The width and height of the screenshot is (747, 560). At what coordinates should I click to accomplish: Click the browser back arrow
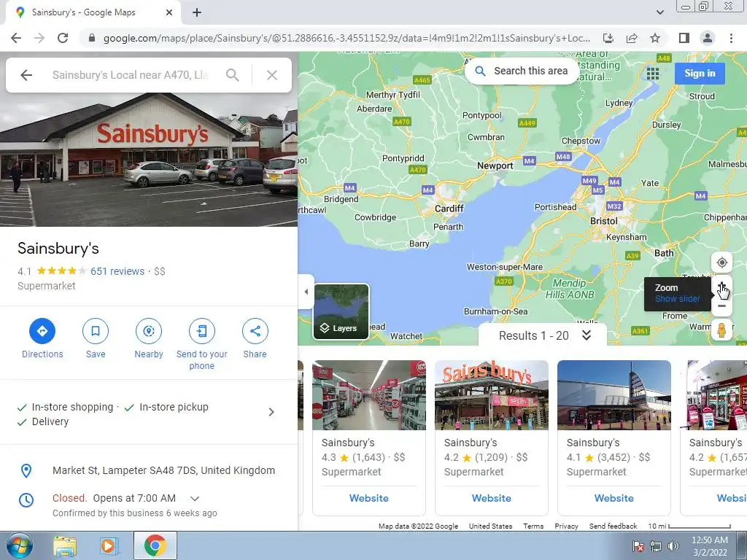[16, 38]
